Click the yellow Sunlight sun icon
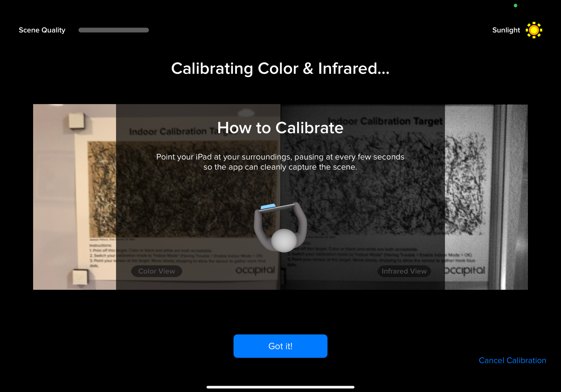 pos(534,30)
